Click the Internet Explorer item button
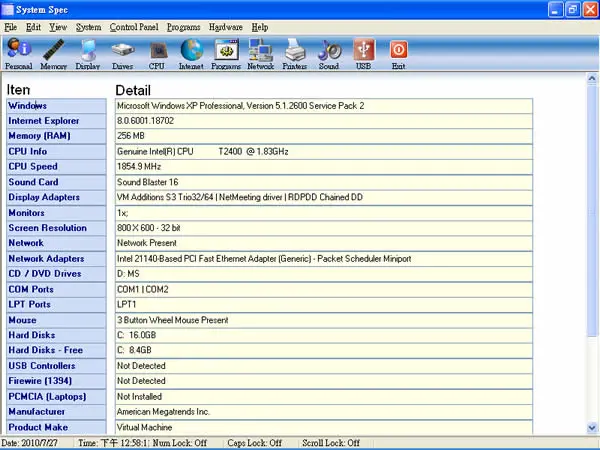The image size is (600, 450). click(57, 121)
